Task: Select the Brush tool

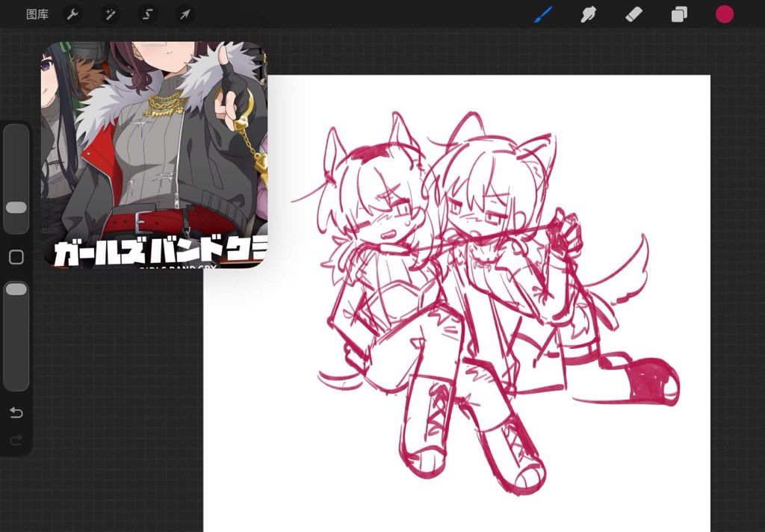Action: [x=544, y=15]
